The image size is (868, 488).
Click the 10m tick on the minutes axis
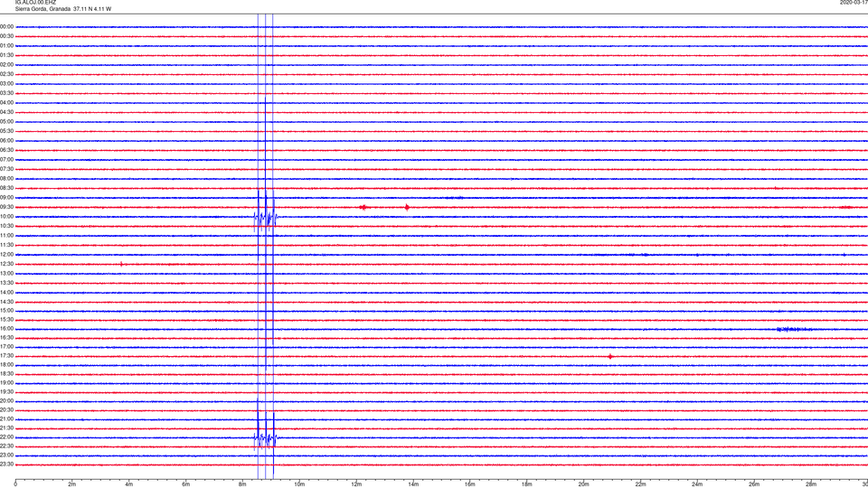tap(299, 484)
